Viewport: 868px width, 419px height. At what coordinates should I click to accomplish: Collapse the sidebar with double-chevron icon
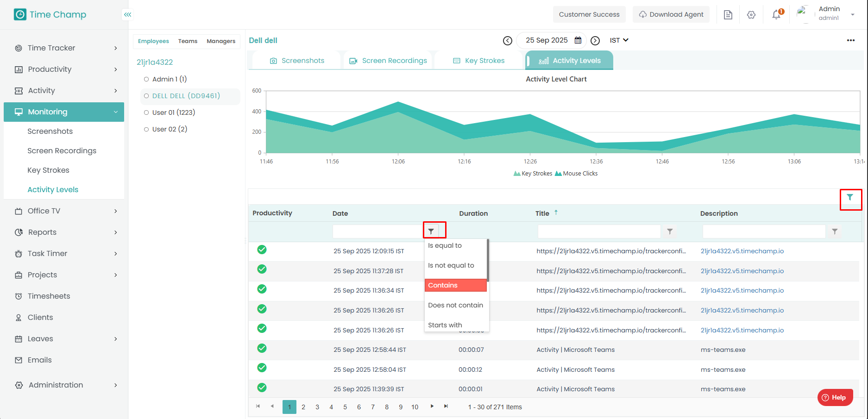(127, 15)
